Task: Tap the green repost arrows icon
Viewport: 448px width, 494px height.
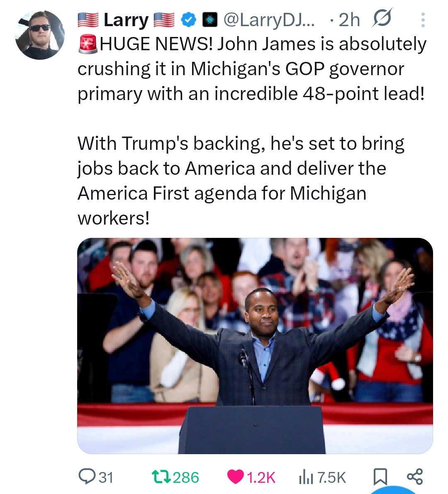Action: pyautogui.click(x=161, y=477)
